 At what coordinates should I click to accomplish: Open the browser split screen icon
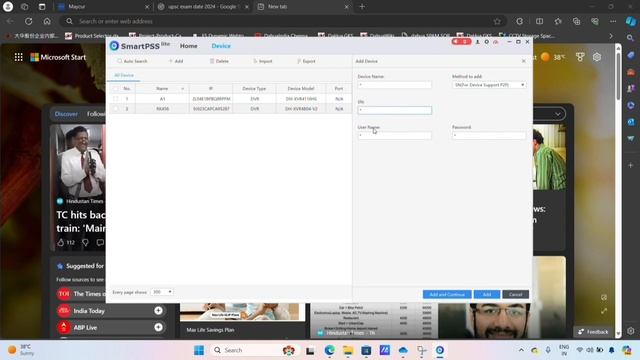tap(539, 21)
